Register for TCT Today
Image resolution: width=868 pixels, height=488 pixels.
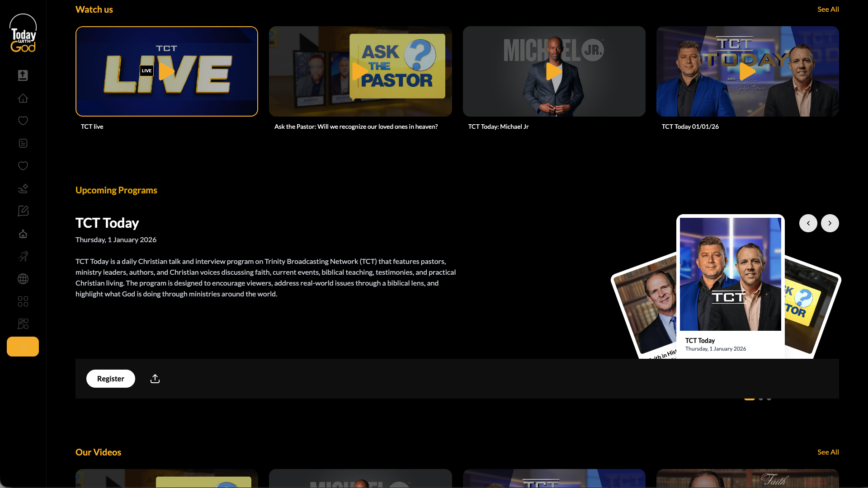point(111,379)
